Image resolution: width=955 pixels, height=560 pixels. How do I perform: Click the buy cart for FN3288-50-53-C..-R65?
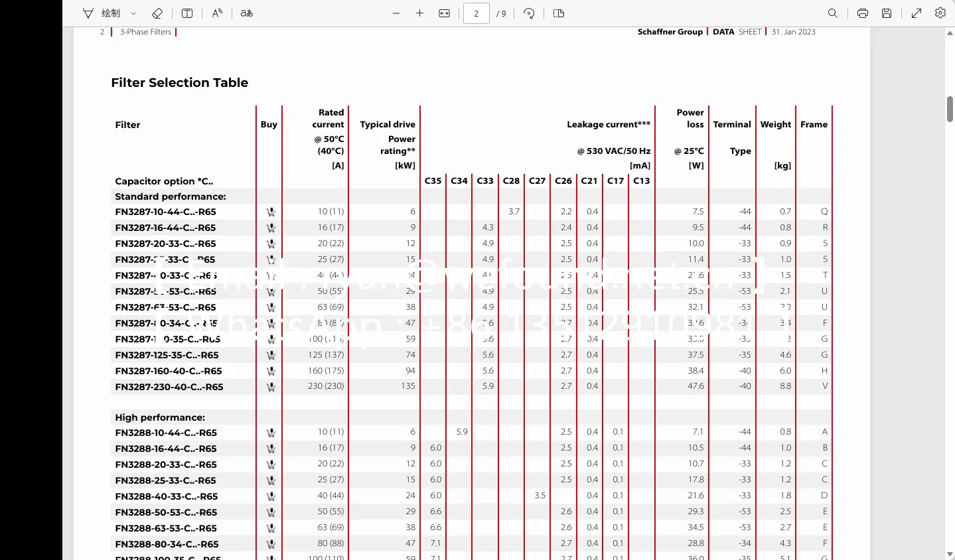[271, 512]
